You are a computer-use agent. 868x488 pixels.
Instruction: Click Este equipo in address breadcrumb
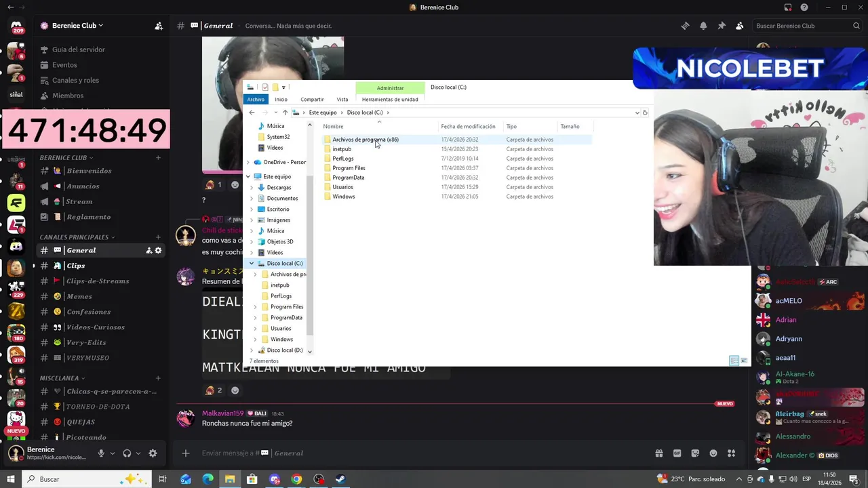pos(323,113)
